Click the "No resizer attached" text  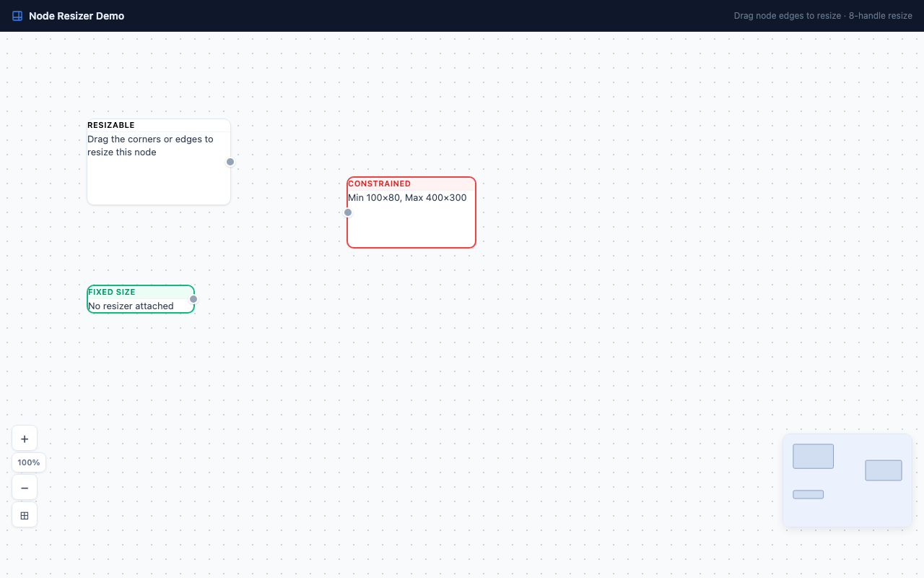coord(131,306)
